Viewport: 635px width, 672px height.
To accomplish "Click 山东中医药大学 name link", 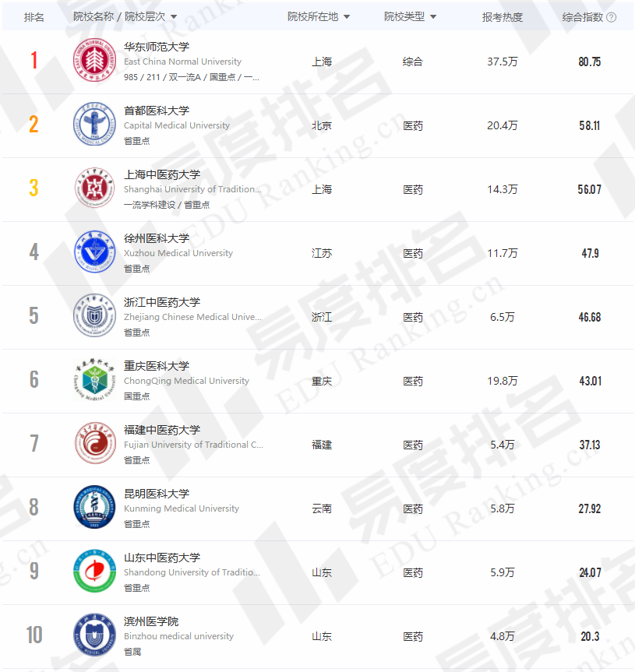I will pos(162,558).
